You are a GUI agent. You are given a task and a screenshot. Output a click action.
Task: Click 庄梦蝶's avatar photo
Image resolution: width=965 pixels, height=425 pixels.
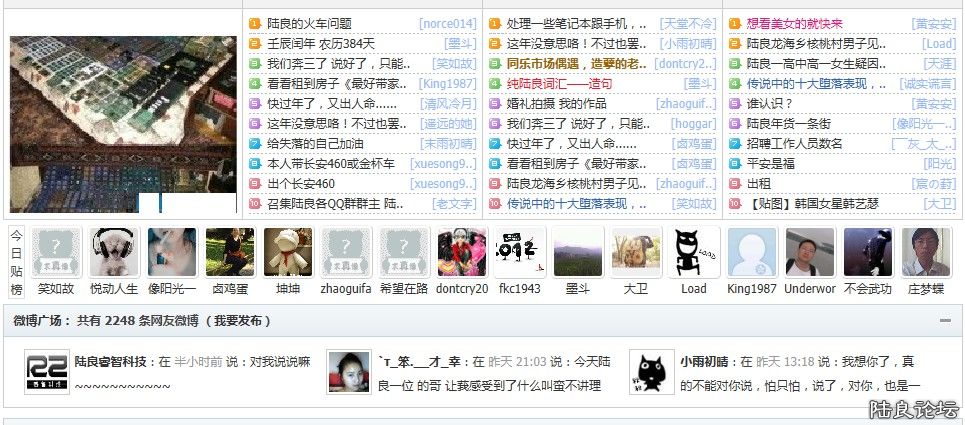[926, 252]
